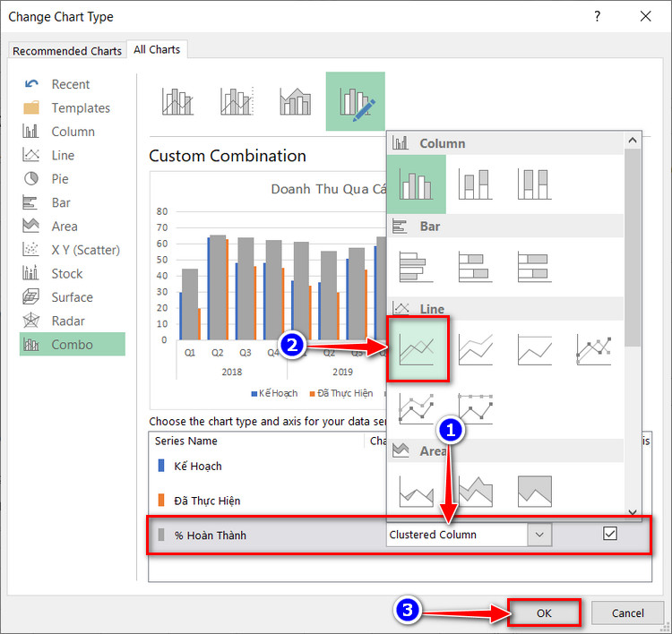Click scroll up arrow in chart type list
Screen dimensions: 672x634
pos(633,140)
